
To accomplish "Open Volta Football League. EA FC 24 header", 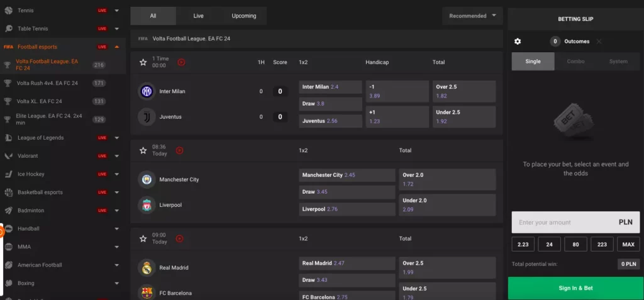I will tap(317, 38).
